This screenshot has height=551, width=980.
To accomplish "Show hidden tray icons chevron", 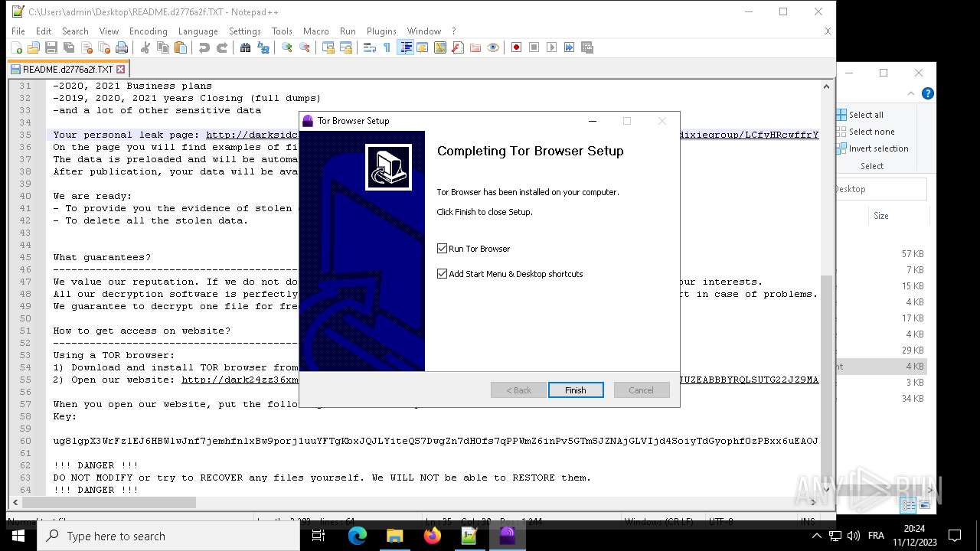I will point(816,536).
